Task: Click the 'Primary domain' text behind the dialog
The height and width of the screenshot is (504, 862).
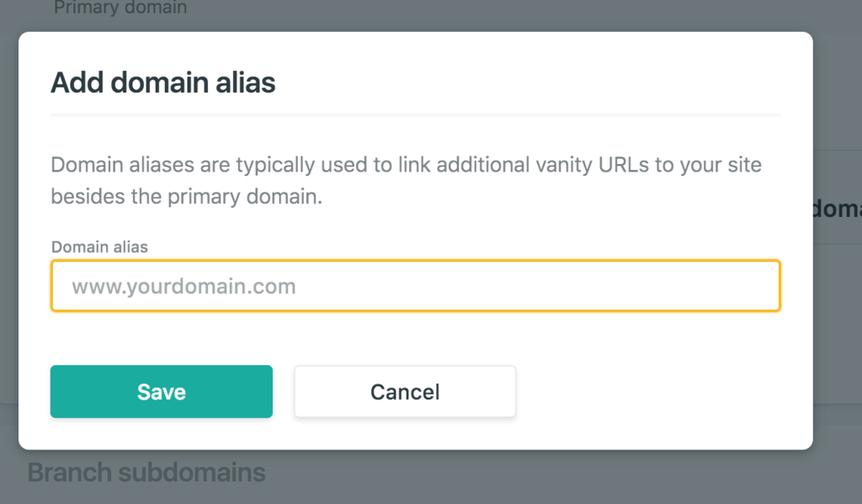Action: tap(120, 8)
